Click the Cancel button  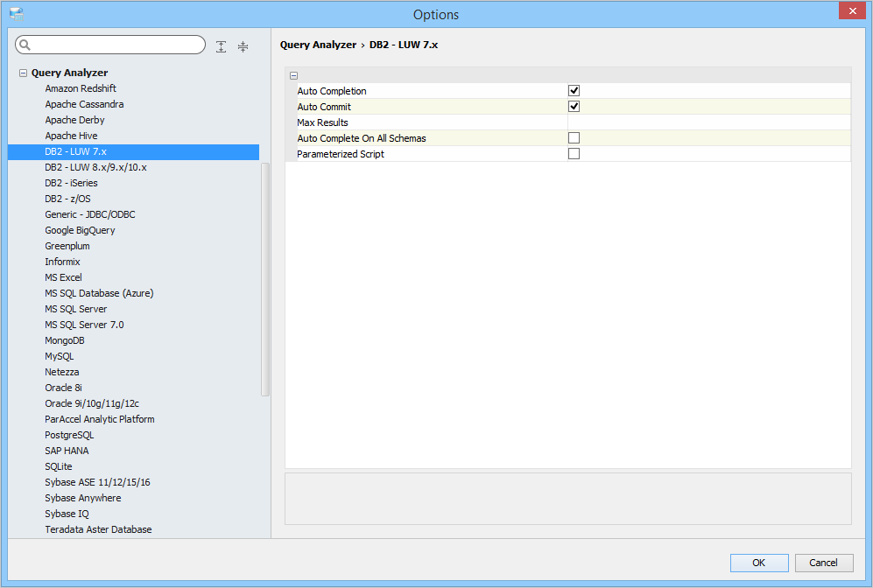(823, 563)
